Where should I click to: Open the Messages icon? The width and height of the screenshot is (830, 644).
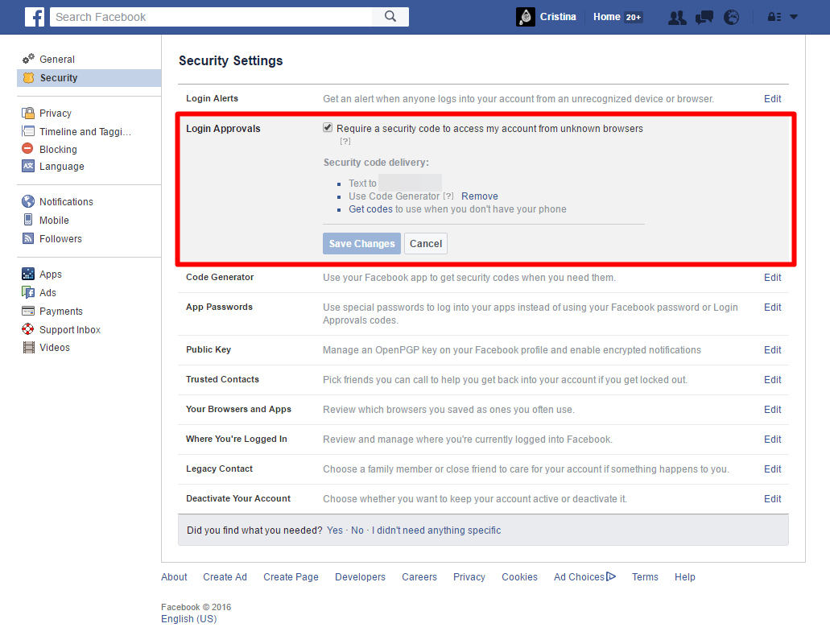(704, 18)
